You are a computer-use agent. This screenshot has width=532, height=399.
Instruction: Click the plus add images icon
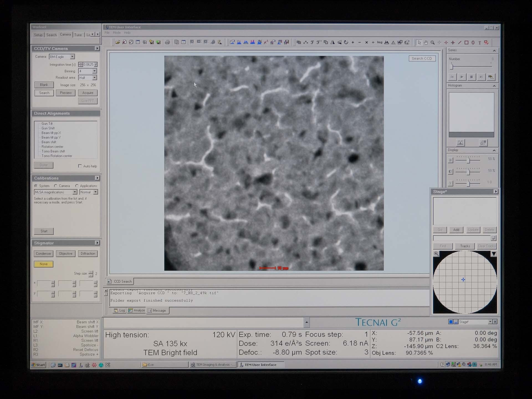click(353, 42)
